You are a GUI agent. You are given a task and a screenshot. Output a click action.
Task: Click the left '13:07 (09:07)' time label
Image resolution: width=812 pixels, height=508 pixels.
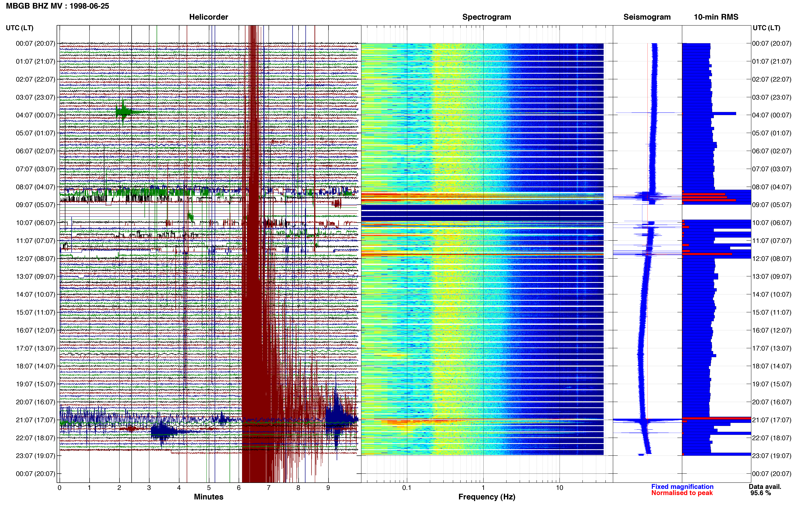click(x=35, y=277)
